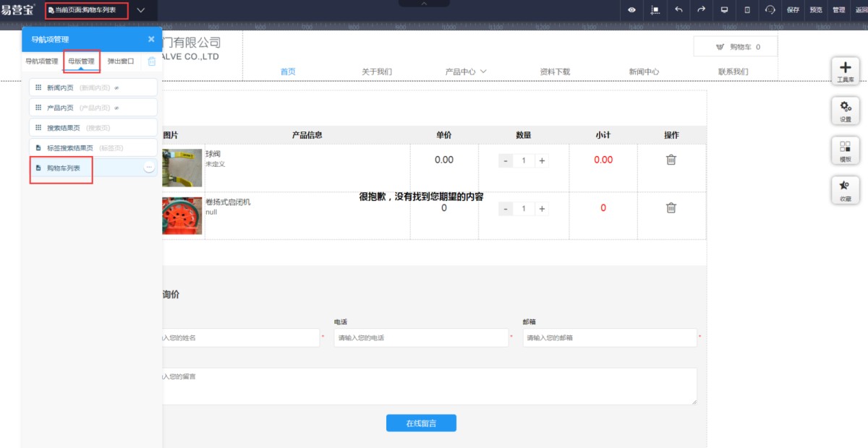Expand the current page dropdown chevron

[x=140, y=10]
